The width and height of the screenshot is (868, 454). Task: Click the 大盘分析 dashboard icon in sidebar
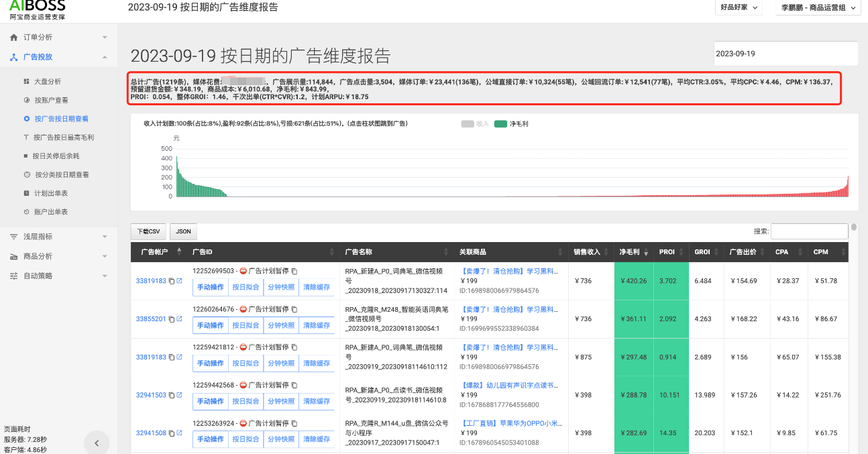click(x=26, y=81)
